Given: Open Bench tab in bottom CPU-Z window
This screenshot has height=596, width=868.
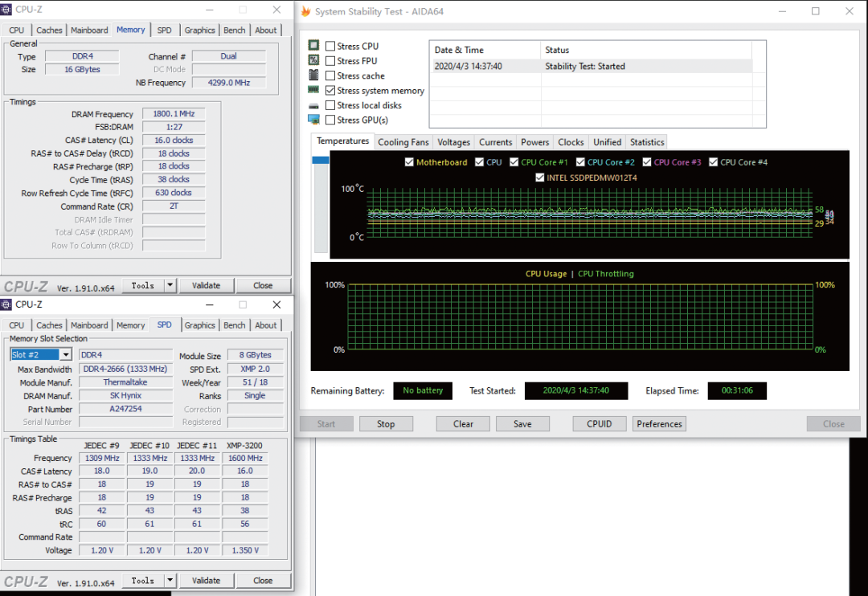Looking at the screenshot, I should coord(234,325).
